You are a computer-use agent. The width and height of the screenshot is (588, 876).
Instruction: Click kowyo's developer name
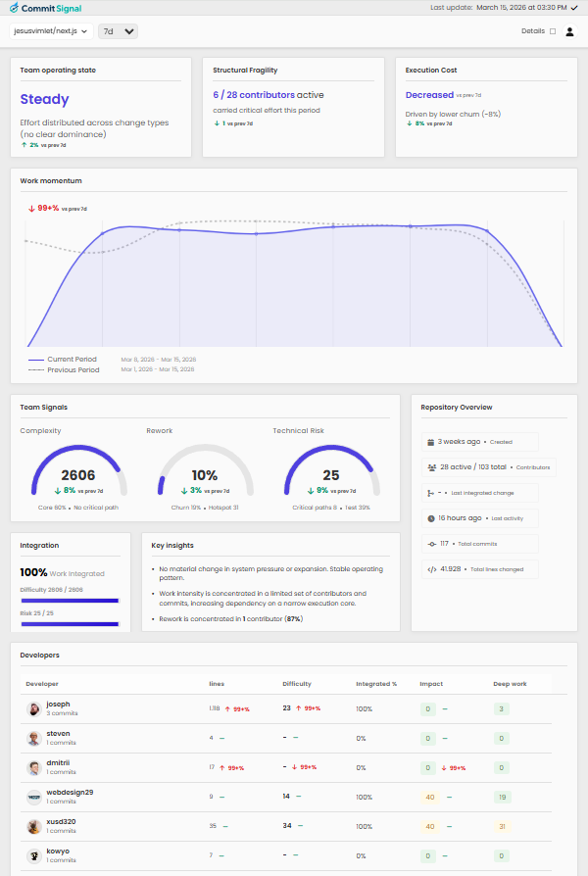click(x=58, y=851)
